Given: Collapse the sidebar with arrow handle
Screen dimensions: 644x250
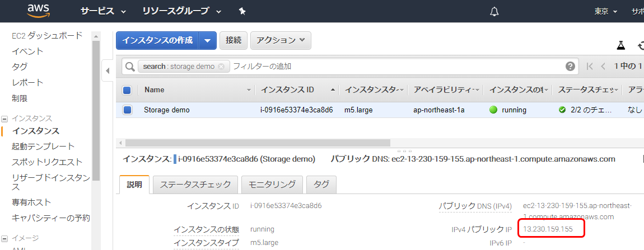Looking at the screenshot, I should [x=108, y=70].
